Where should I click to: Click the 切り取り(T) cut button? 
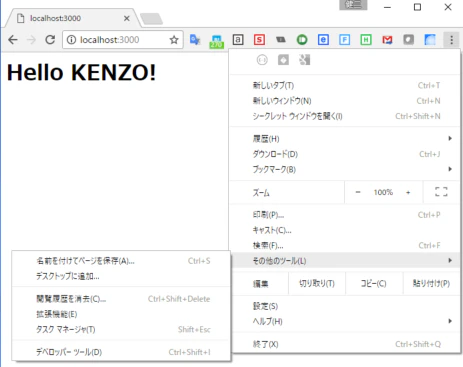pos(317,284)
